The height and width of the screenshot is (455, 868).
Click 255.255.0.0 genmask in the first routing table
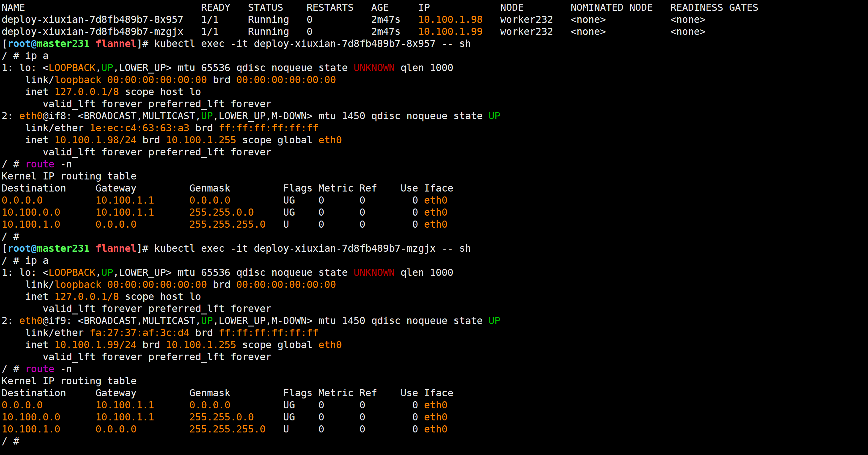pos(221,212)
